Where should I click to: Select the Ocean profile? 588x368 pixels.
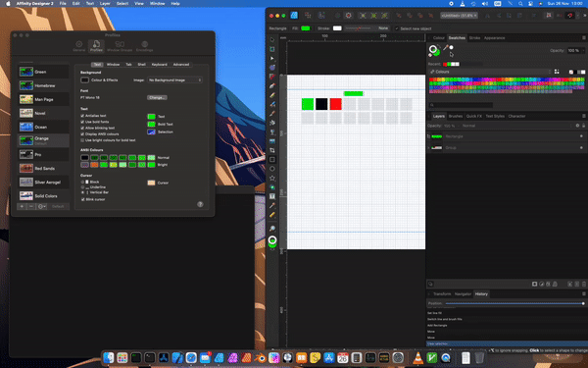pyautogui.click(x=43, y=127)
